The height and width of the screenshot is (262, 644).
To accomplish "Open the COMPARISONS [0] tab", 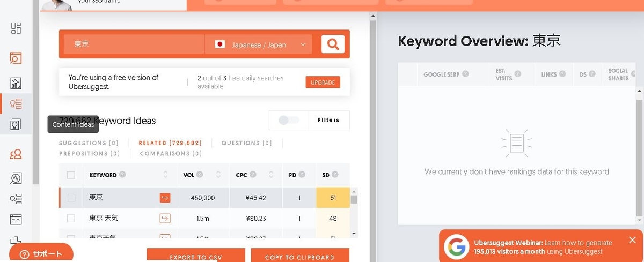I will pos(171,153).
